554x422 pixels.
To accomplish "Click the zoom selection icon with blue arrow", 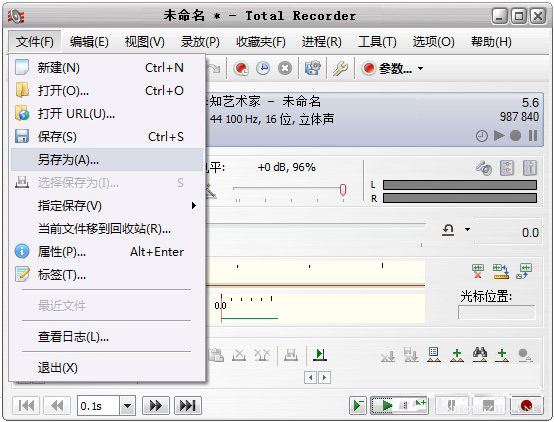I will pos(524,271).
